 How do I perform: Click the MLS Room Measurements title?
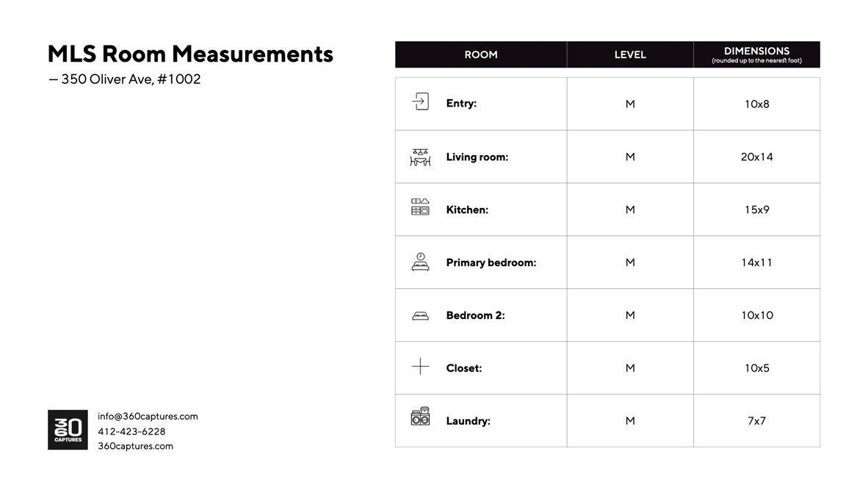[190, 54]
